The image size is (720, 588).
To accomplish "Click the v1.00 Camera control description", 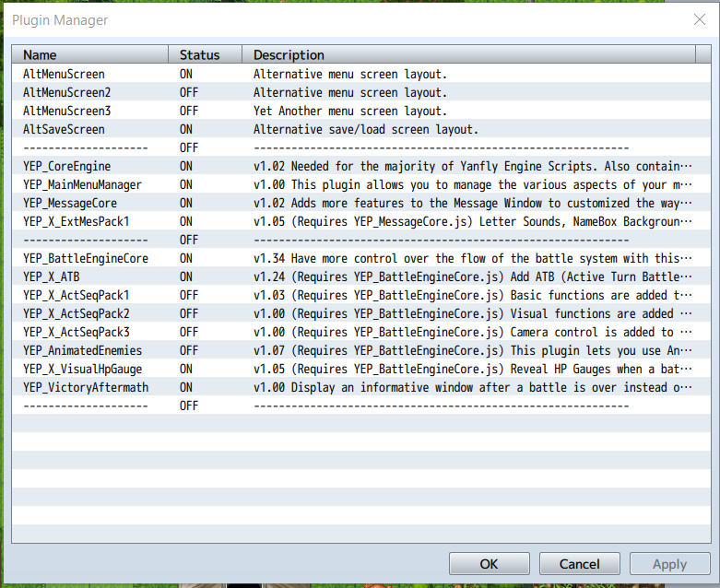I will (x=473, y=332).
